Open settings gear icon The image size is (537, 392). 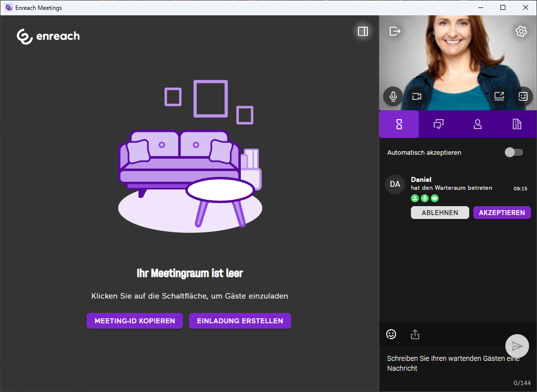pos(521,32)
